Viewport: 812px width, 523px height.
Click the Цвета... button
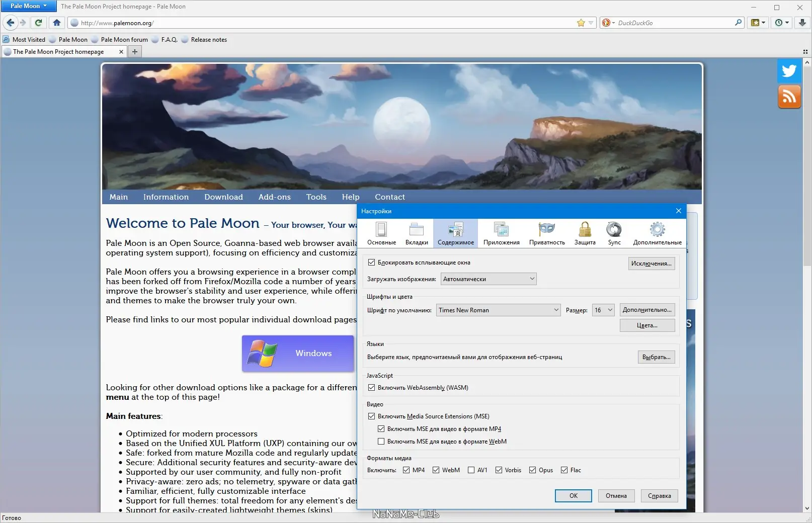[x=647, y=325]
